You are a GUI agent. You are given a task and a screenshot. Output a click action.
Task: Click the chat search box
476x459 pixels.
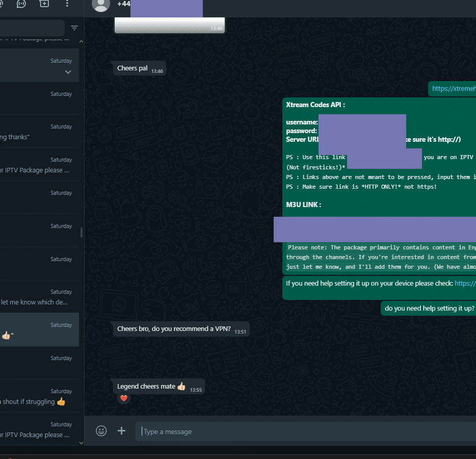point(31,28)
